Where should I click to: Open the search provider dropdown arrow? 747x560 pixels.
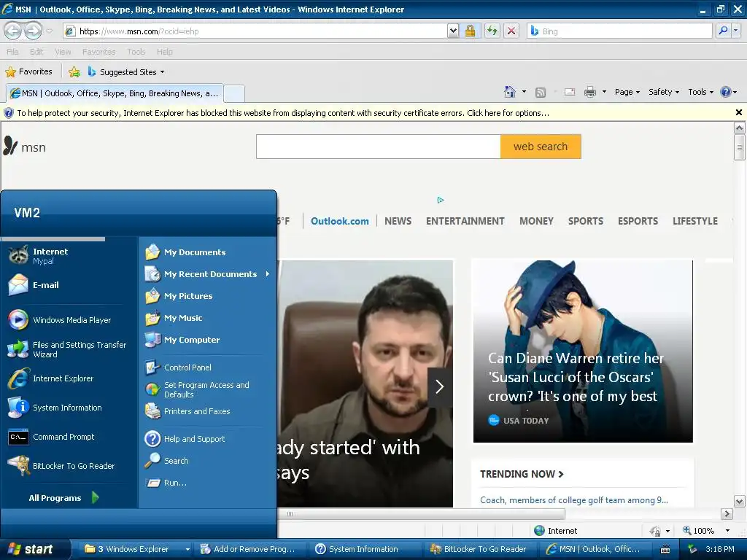(736, 31)
